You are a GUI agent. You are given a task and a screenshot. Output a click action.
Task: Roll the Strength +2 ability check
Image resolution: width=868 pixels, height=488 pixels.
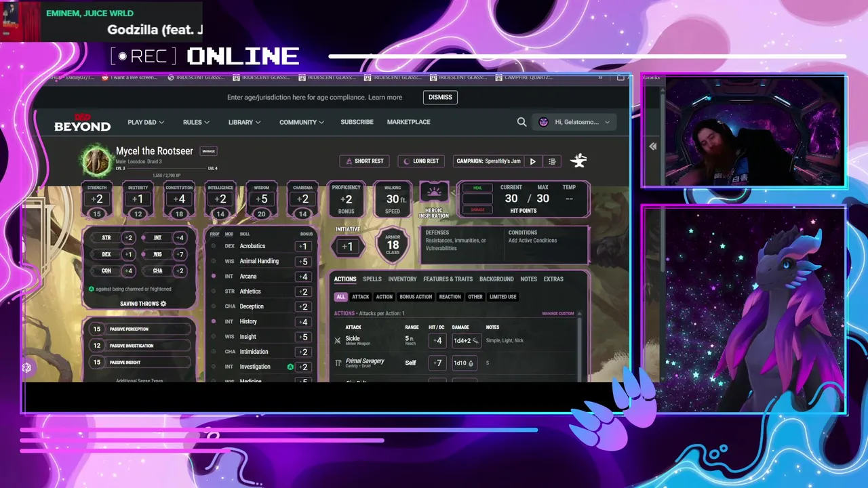97,199
